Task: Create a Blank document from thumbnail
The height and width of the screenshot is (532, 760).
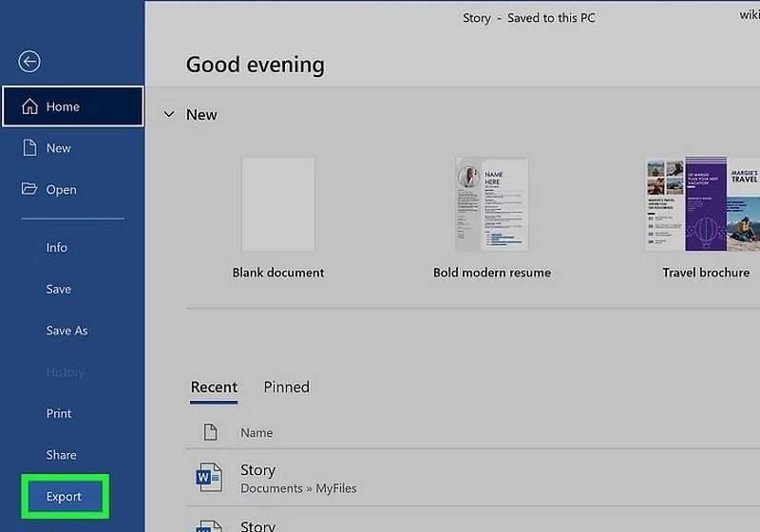Action: (278, 204)
